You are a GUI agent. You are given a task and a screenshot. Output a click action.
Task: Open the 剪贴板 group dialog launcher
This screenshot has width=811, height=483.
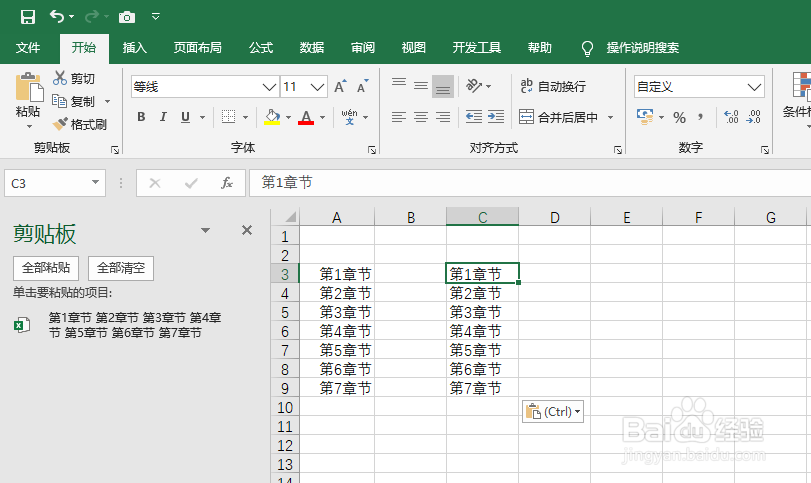click(x=115, y=150)
